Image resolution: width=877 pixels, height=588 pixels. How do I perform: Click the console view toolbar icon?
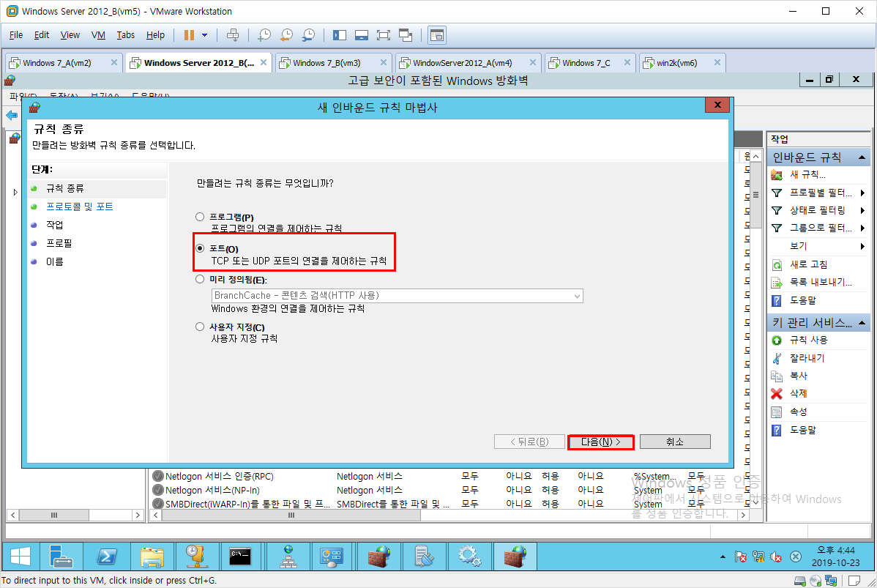click(437, 35)
